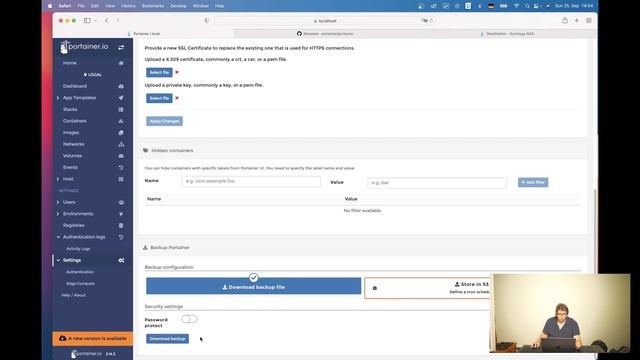
Task: Click Spotlight search icon in menu bar
Action: (527, 6)
